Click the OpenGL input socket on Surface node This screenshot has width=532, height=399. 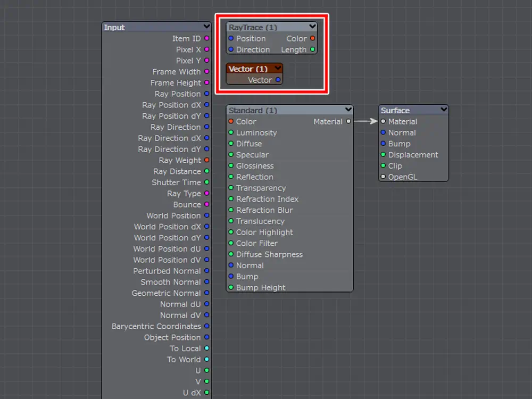[x=383, y=177]
